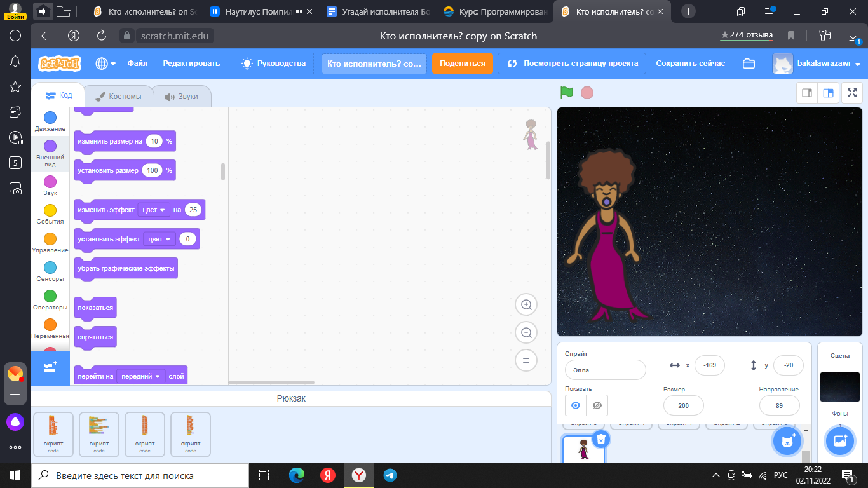Open language globe dropdown
The height and width of the screenshot is (488, 868).
coord(105,64)
